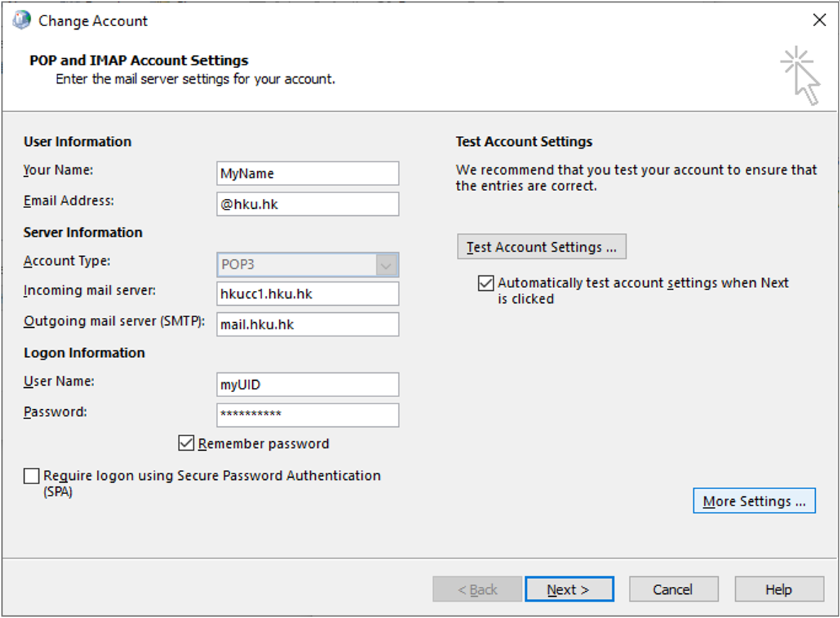The image size is (840, 618).
Task: Click the Outgoing mail server SMTP field
Action: pyautogui.click(x=307, y=324)
